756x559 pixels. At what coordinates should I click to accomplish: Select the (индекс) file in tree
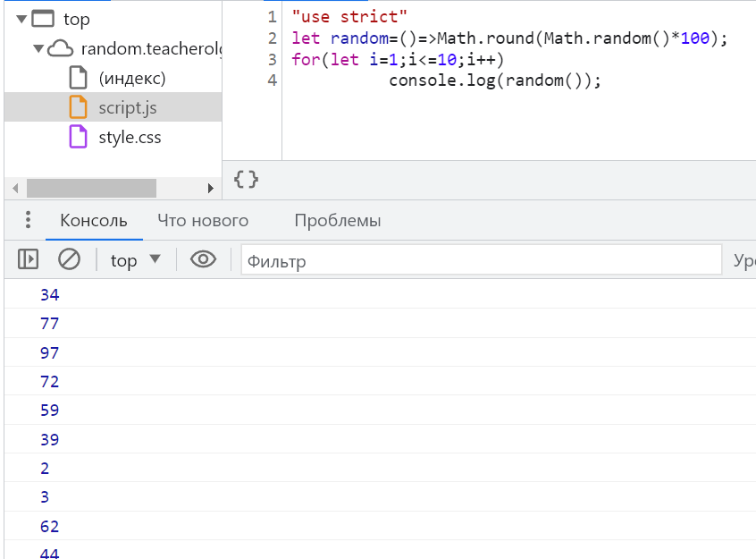[131, 78]
